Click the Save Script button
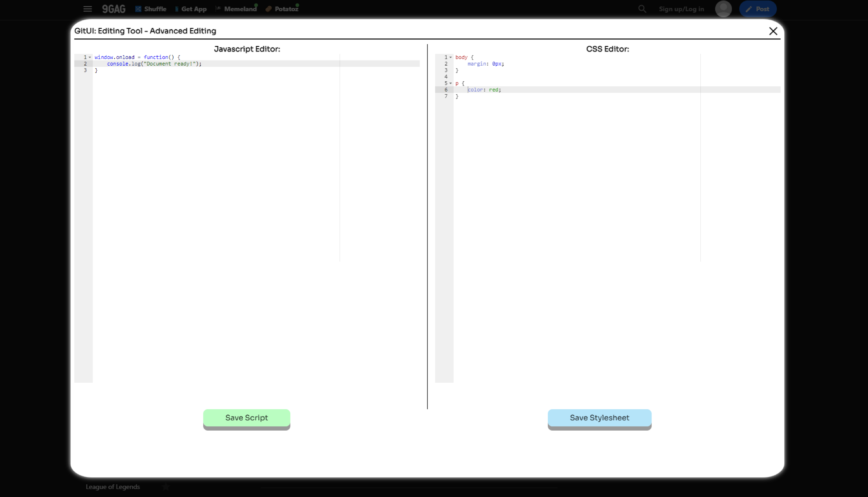Screen dimensions: 868x497 coord(247,418)
